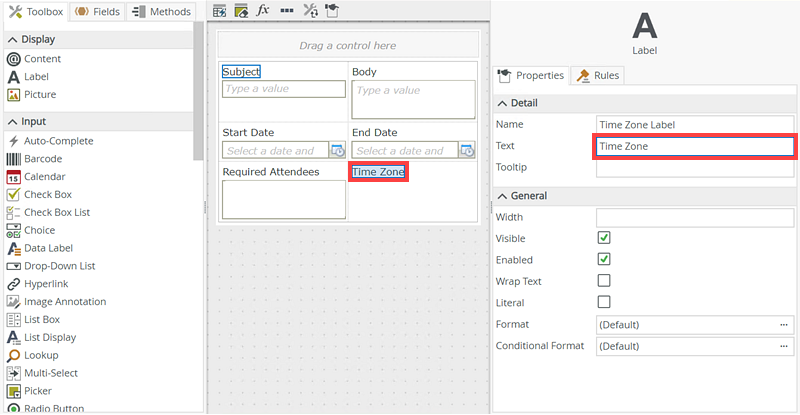Select the Data Label control
This screenshot has width=800, height=415.
pos(40,248)
